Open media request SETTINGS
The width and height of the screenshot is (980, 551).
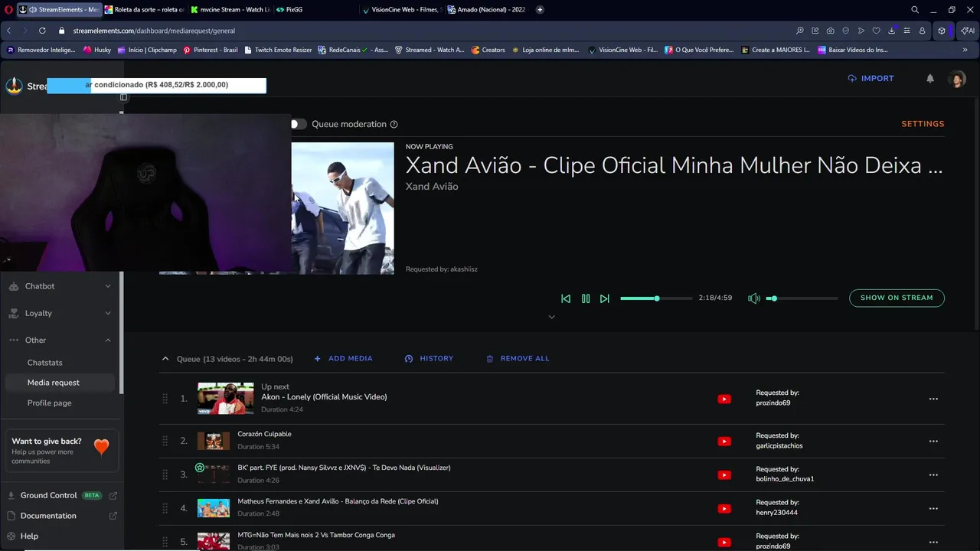pos(923,124)
